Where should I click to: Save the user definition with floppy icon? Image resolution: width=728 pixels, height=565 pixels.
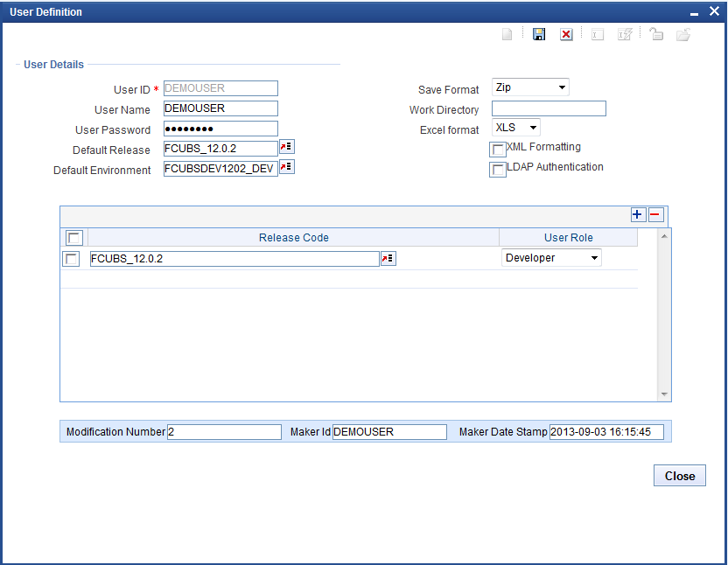(539, 34)
